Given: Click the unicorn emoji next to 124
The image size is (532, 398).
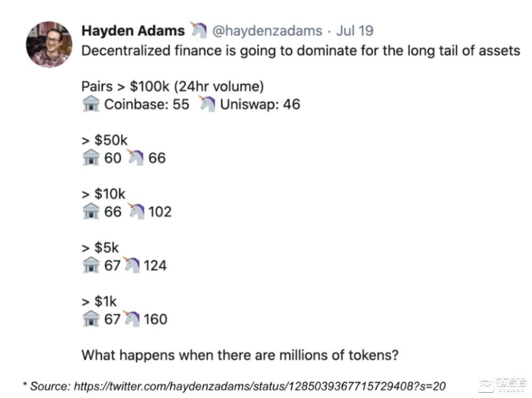Looking at the screenshot, I should [131, 265].
